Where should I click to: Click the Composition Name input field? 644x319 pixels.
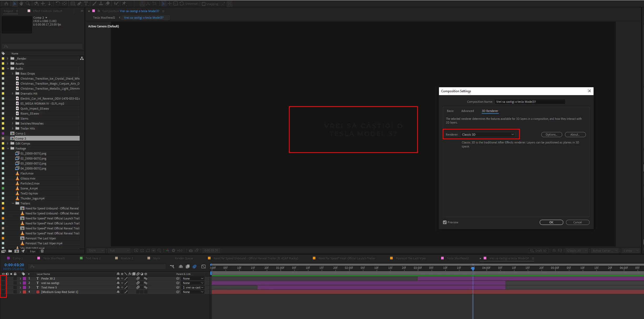coord(530,102)
